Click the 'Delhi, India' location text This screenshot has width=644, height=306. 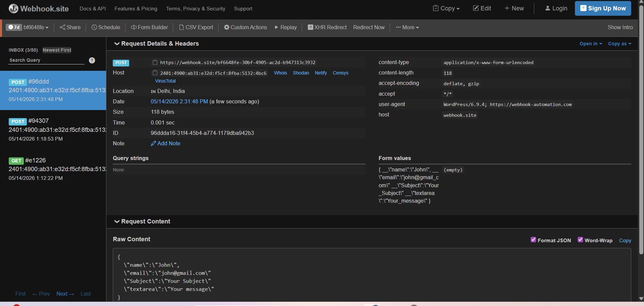click(x=171, y=91)
